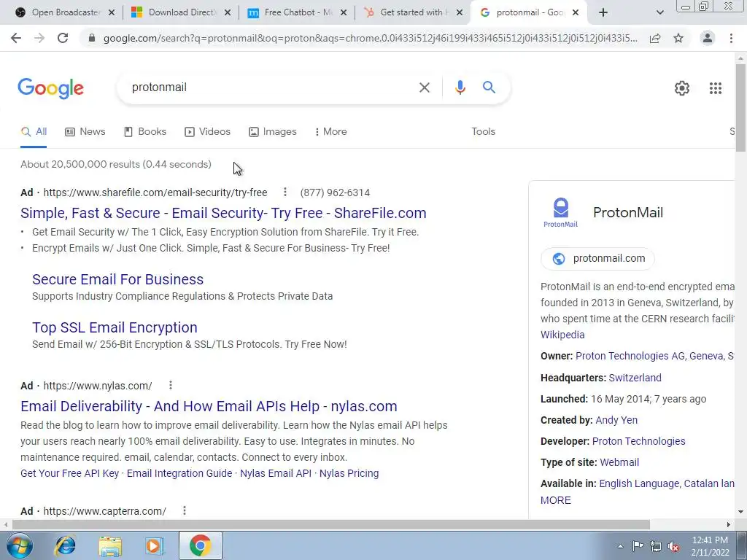Open the nylas.com Email Deliverability headline
747x560 pixels.
tap(209, 406)
